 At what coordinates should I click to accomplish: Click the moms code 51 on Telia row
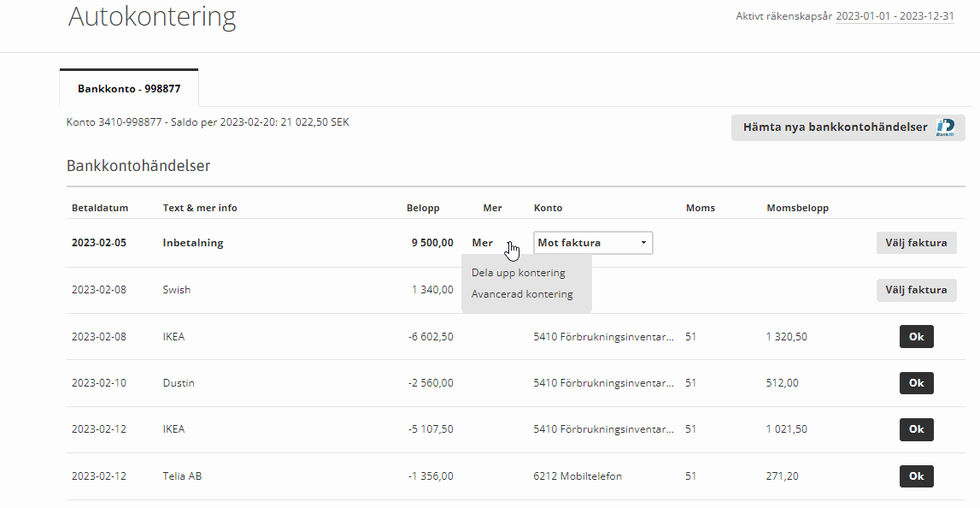coord(690,476)
